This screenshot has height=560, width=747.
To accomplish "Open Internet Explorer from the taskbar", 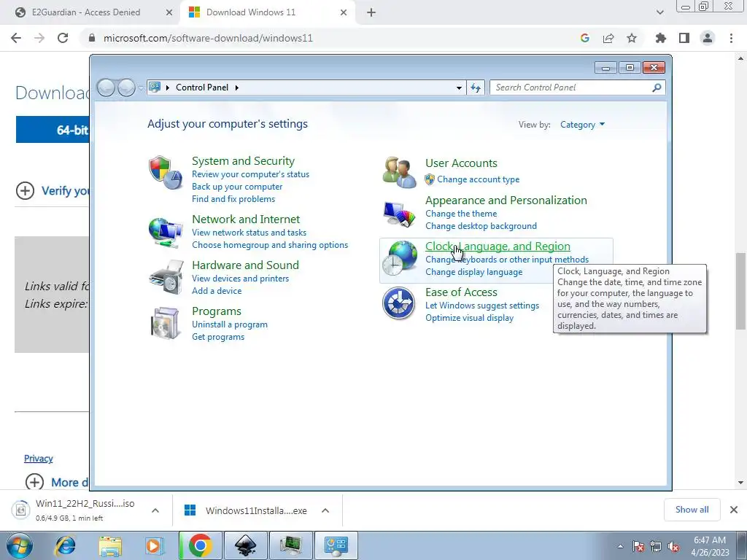I will click(x=65, y=545).
